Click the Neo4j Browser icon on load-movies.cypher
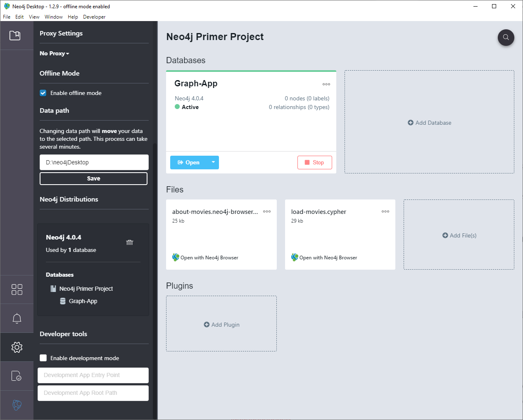The width and height of the screenshot is (523, 420). 294,257
